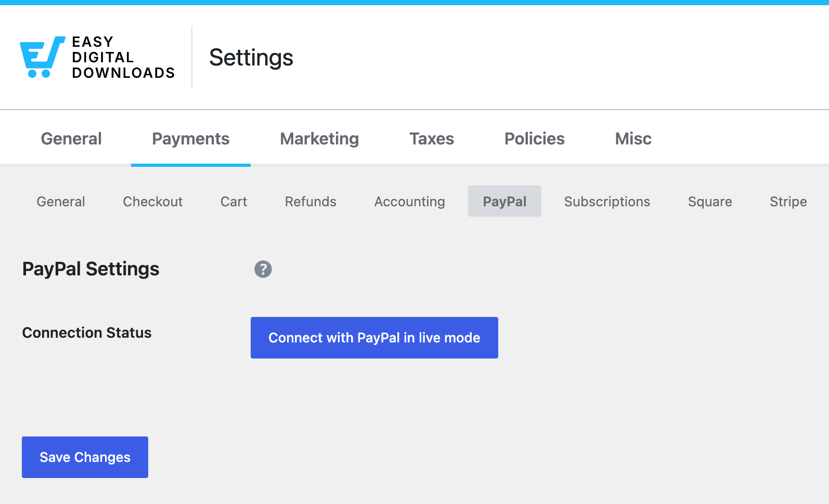Click the Settings page title
Image resolution: width=829 pixels, height=504 pixels.
[251, 57]
